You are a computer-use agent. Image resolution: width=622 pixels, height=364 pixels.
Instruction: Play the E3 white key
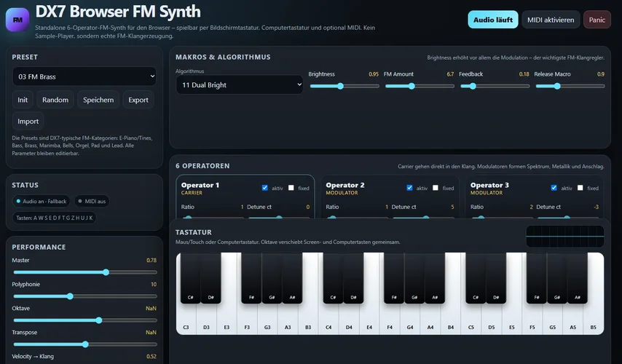click(227, 319)
